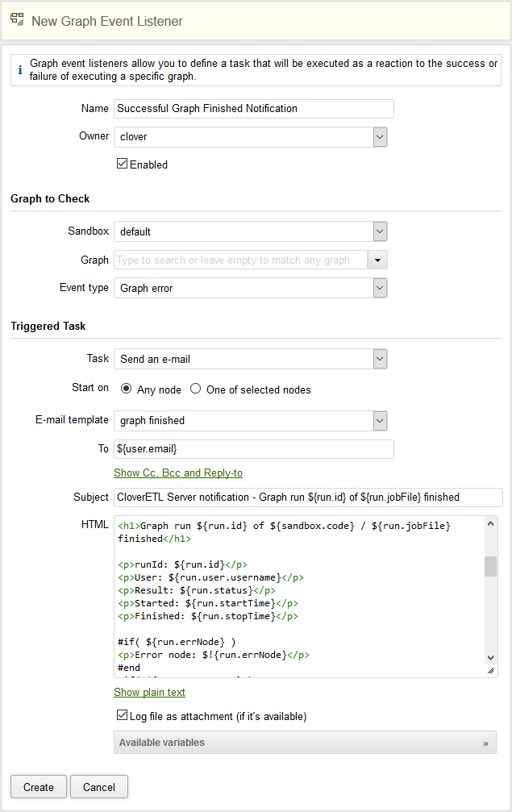Click the blue info icon in description box
Screen dimensions: 512x812
[20, 70]
